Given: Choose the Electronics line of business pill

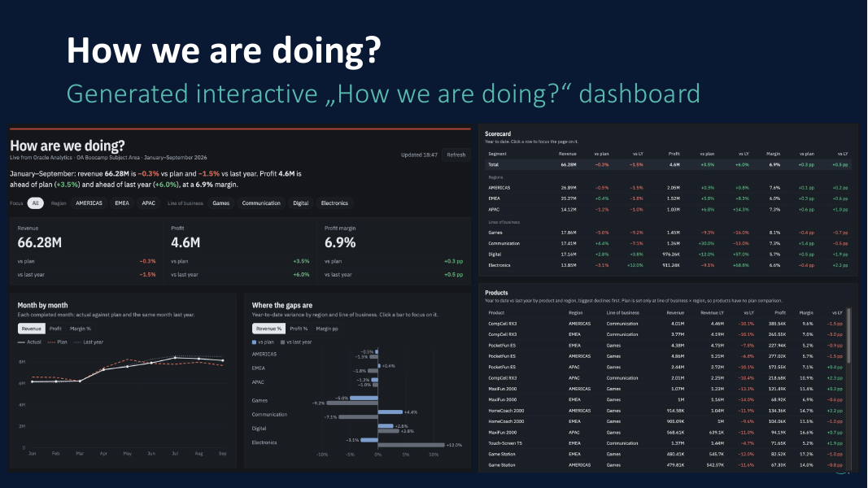Looking at the screenshot, I should (x=334, y=203).
